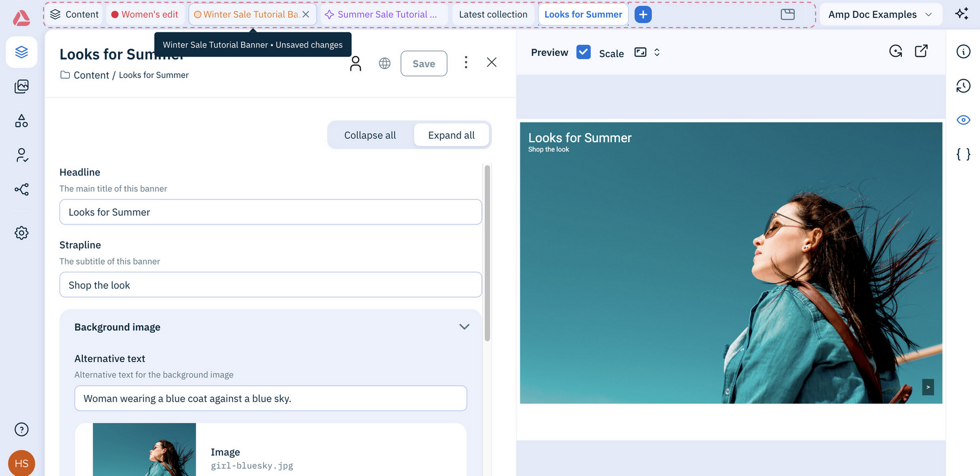Select the Expand all option
Screen dimensions: 980x476
(x=451, y=135)
